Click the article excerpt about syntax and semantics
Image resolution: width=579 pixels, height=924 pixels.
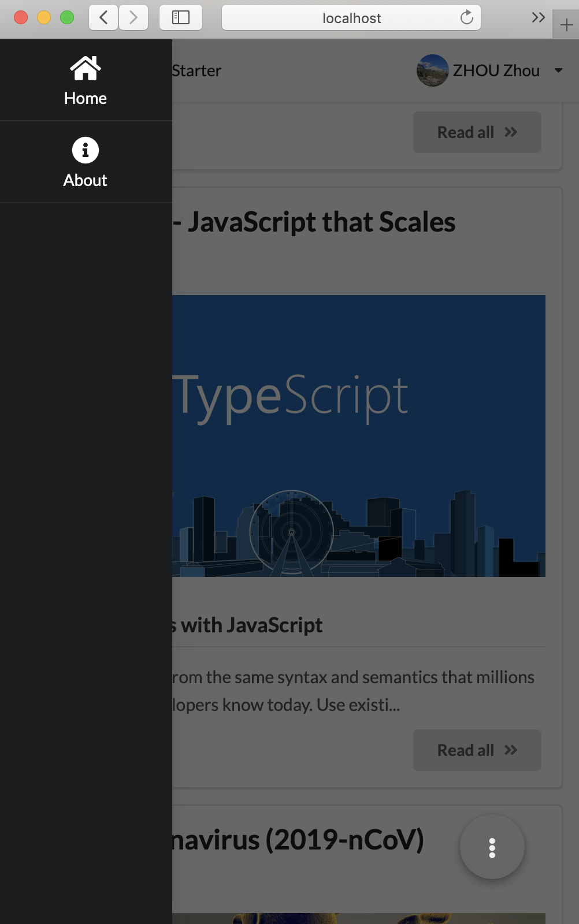point(354,691)
